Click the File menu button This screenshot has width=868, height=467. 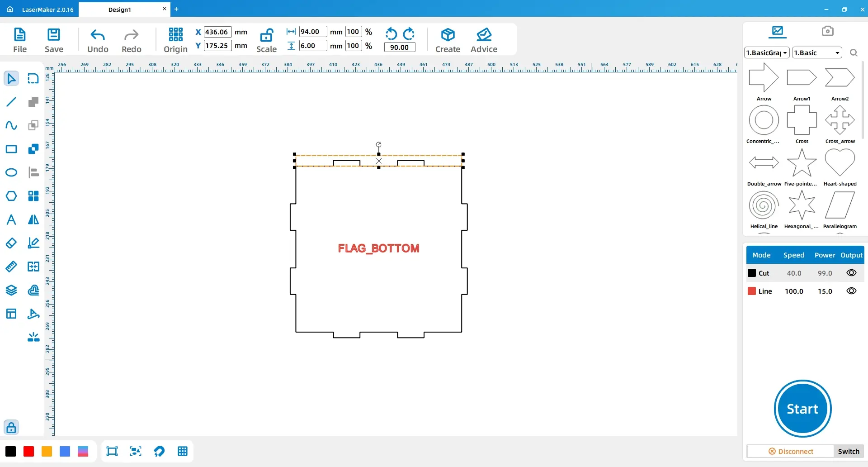[x=20, y=40]
